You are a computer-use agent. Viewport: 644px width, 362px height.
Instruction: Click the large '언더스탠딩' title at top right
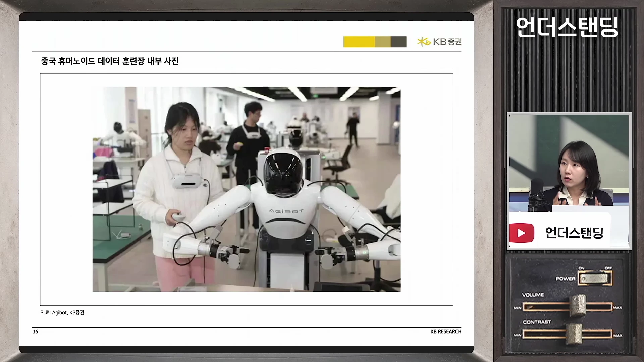567,27
